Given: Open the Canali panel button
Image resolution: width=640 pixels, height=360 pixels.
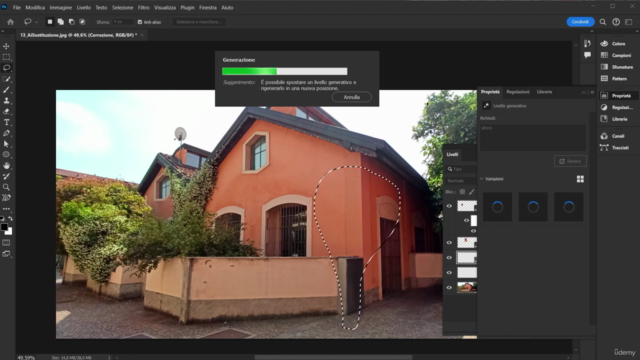Looking at the screenshot, I should [x=618, y=136].
